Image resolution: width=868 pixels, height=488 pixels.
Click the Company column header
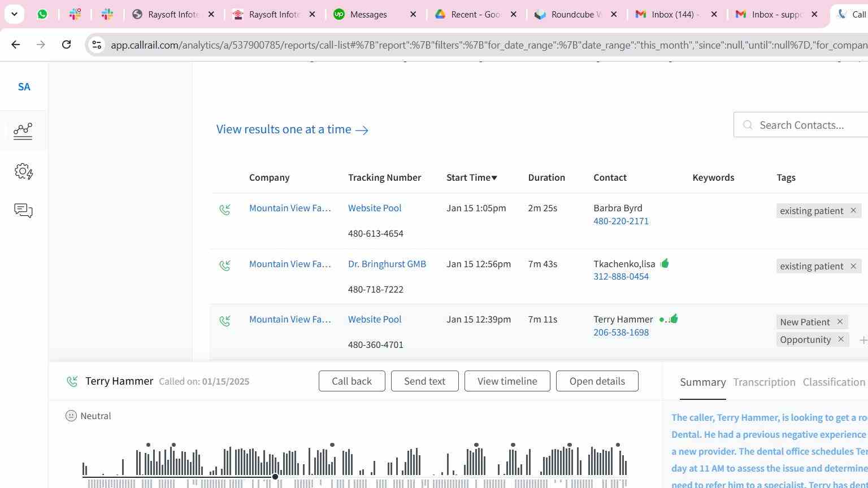coord(269,177)
